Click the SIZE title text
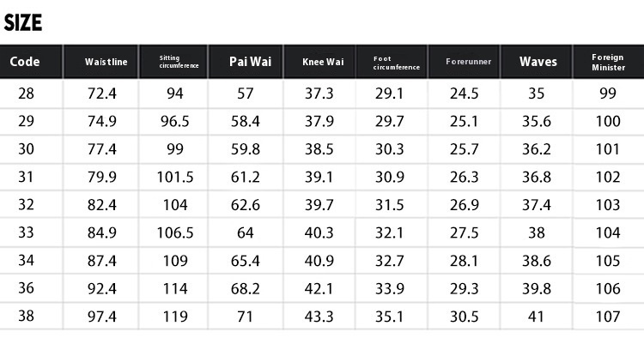The image size is (644, 362). pos(22,23)
